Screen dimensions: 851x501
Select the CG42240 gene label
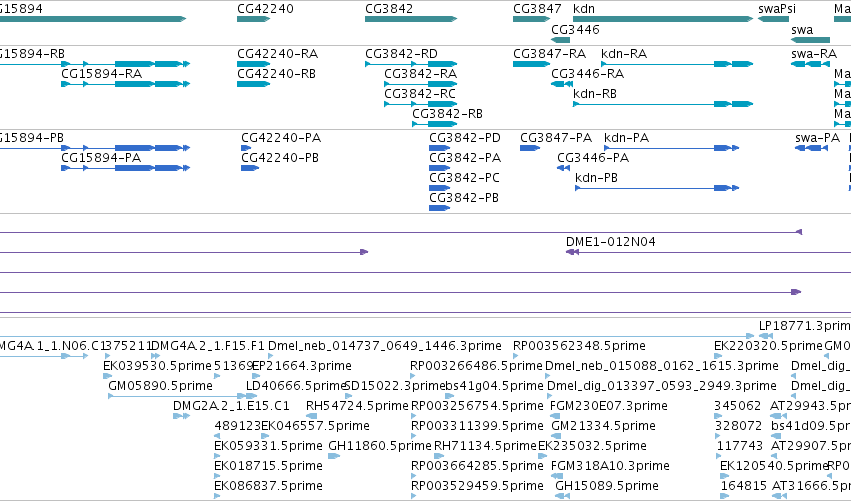265,9
